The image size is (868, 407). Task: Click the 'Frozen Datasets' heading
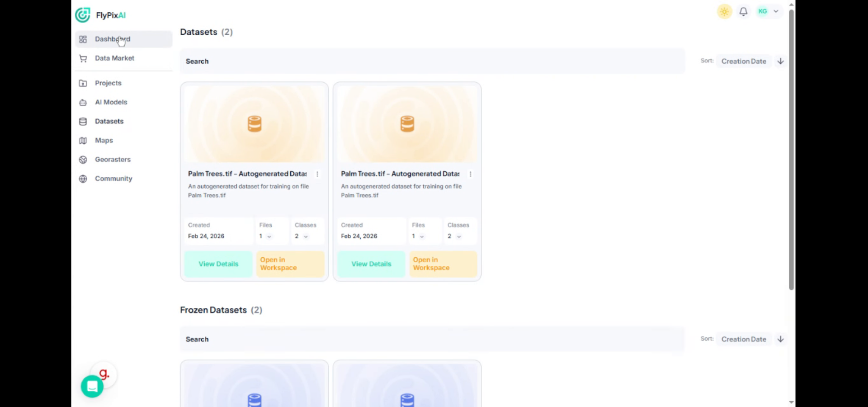pos(213,310)
